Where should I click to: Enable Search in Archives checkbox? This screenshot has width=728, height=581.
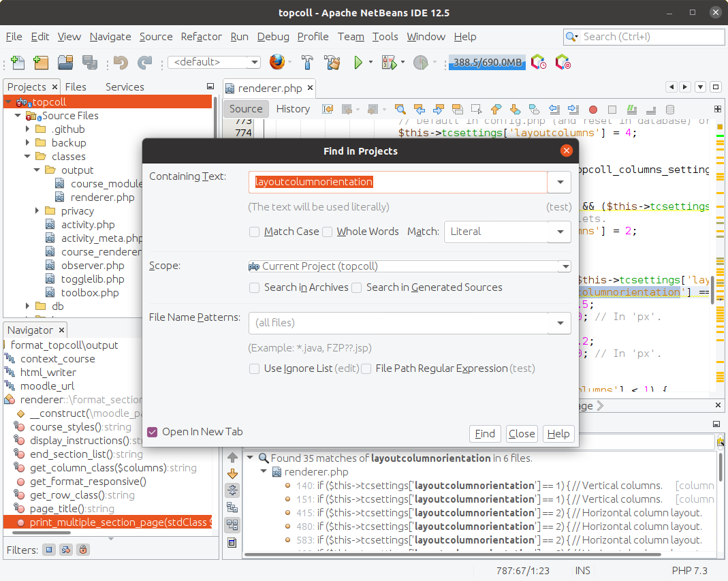(254, 287)
